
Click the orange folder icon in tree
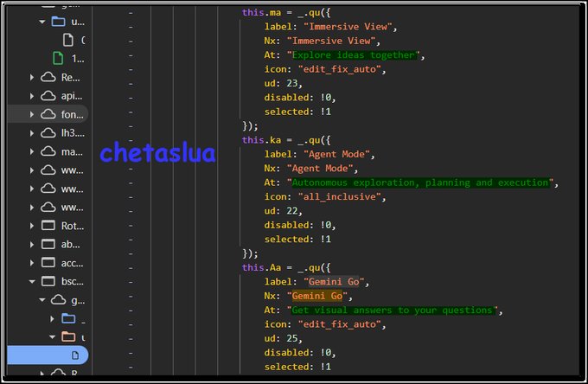[68, 336]
